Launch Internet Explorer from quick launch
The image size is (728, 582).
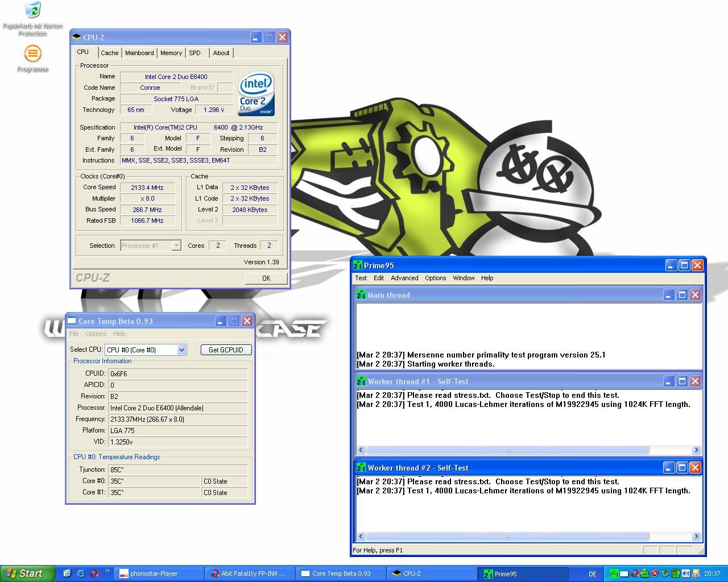[x=81, y=573]
